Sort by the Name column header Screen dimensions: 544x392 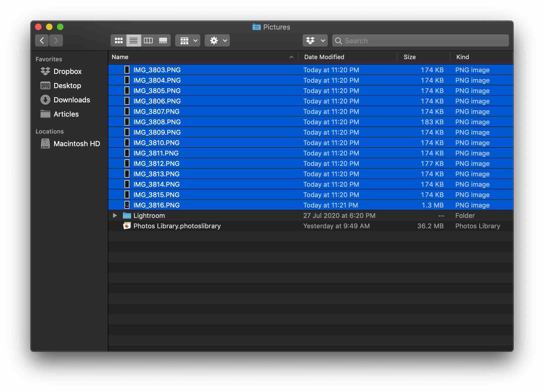coord(120,57)
